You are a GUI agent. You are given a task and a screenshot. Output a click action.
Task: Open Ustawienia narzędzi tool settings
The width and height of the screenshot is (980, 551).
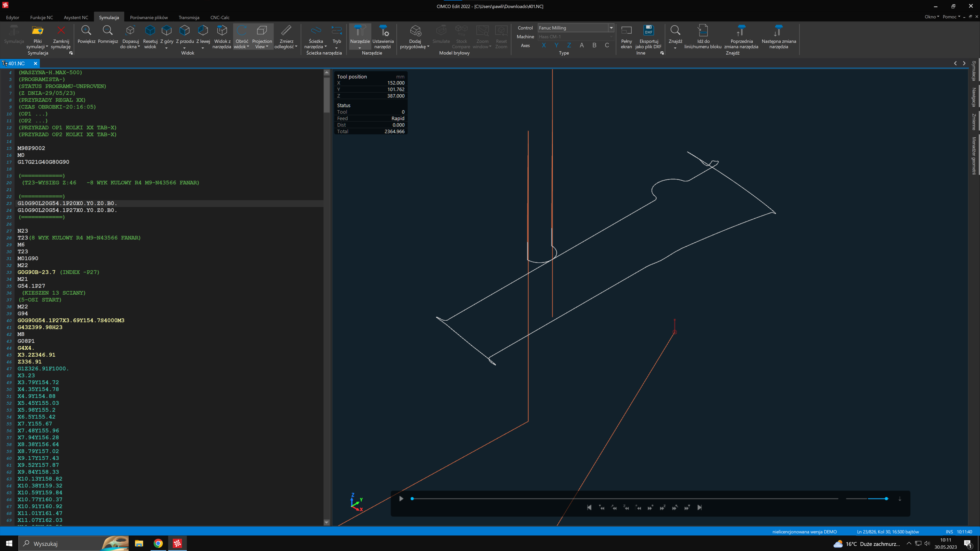pos(383,36)
